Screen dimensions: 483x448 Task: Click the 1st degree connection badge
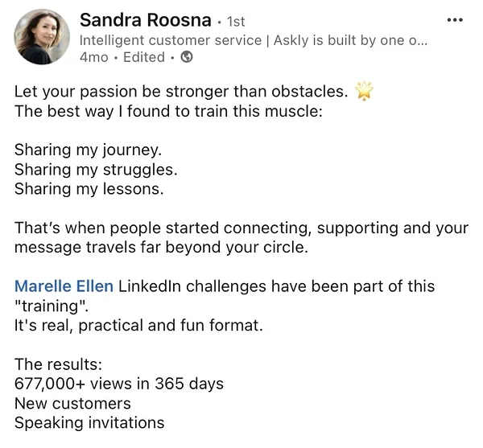[x=236, y=22]
